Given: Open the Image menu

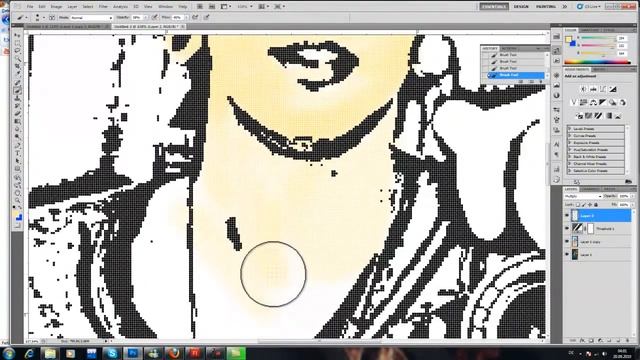Looking at the screenshot, I should click(x=56, y=7).
